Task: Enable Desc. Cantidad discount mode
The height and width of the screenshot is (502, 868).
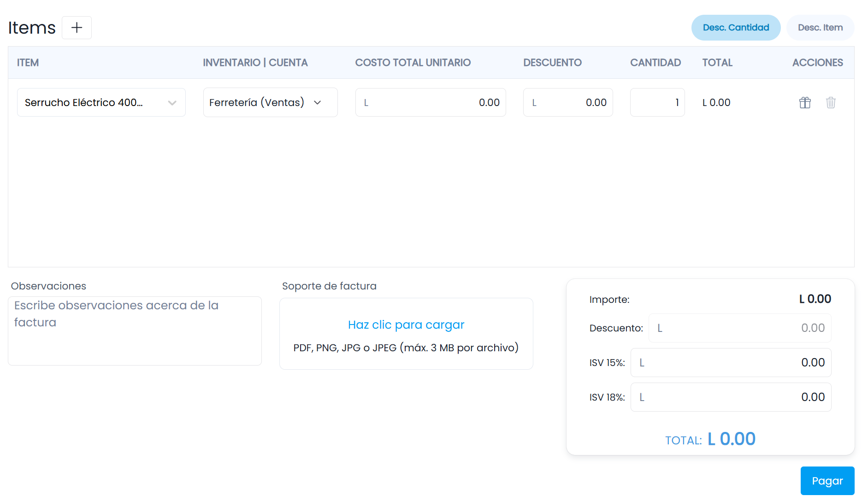Action: [x=736, y=28]
